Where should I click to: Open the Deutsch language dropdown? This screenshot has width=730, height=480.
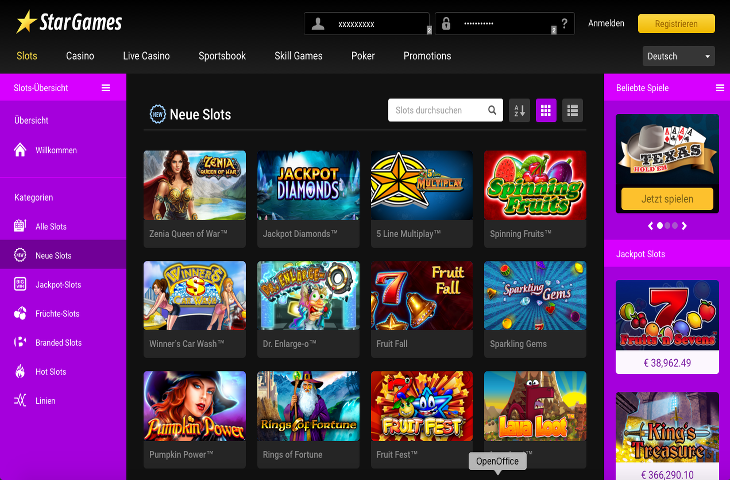coord(678,56)
